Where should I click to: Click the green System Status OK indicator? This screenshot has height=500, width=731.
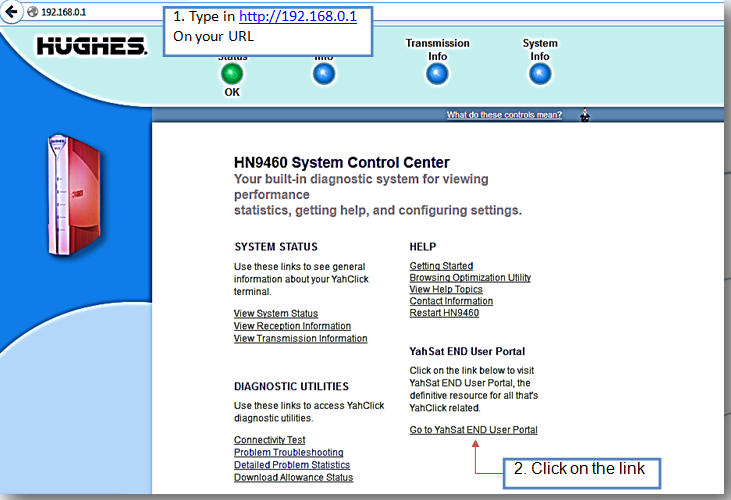click(x=232, y=74)
